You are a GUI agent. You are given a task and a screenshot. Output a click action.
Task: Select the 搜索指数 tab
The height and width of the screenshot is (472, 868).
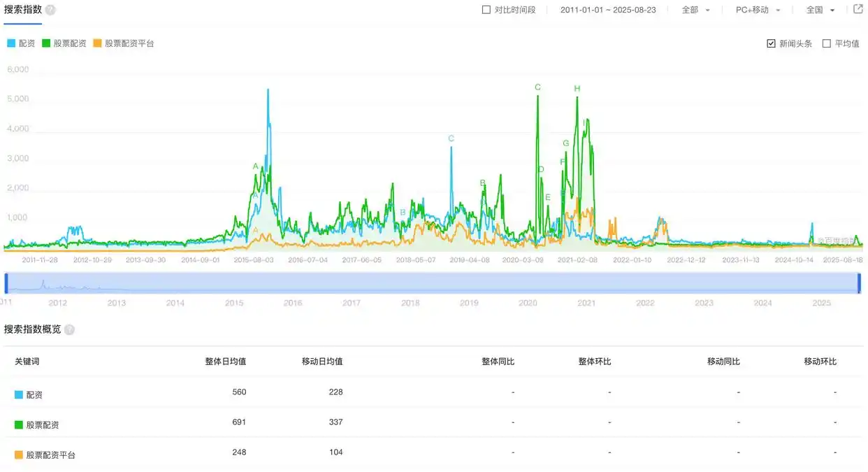pos(22,10)
